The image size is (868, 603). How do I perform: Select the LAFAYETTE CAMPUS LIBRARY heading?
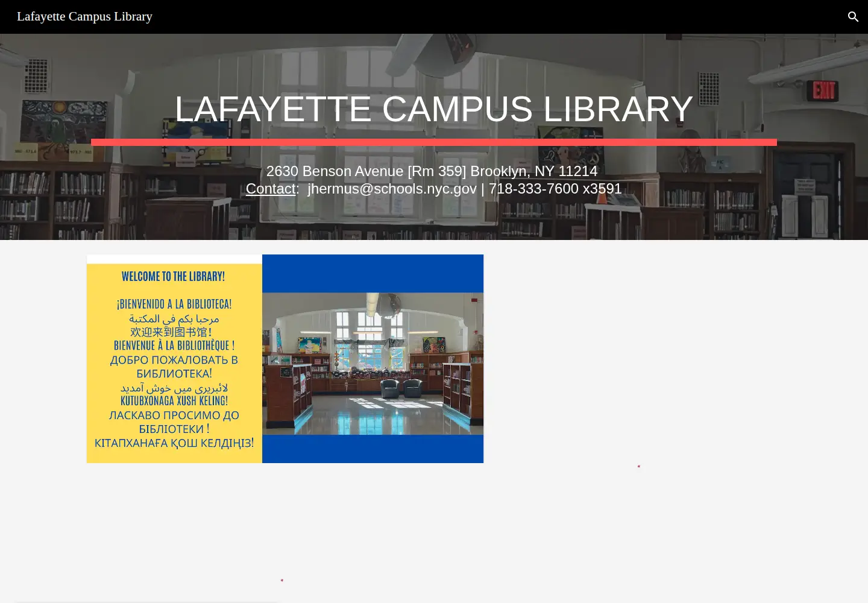point(434,109)
